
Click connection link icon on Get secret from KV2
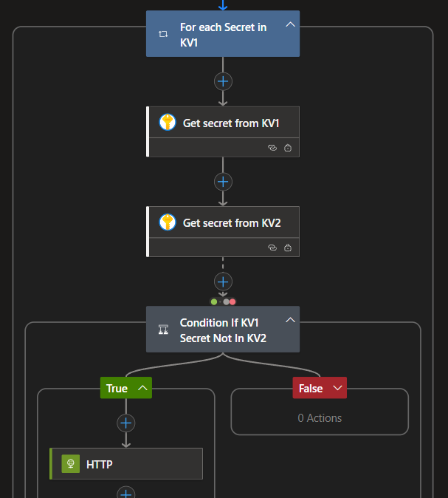[272, 248]
